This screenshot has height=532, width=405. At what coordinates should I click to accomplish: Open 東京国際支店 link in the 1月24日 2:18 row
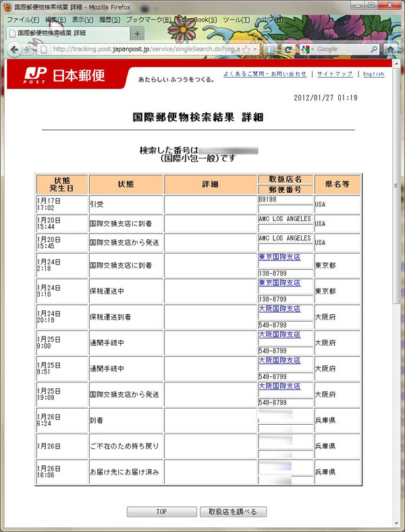point(279,257)
